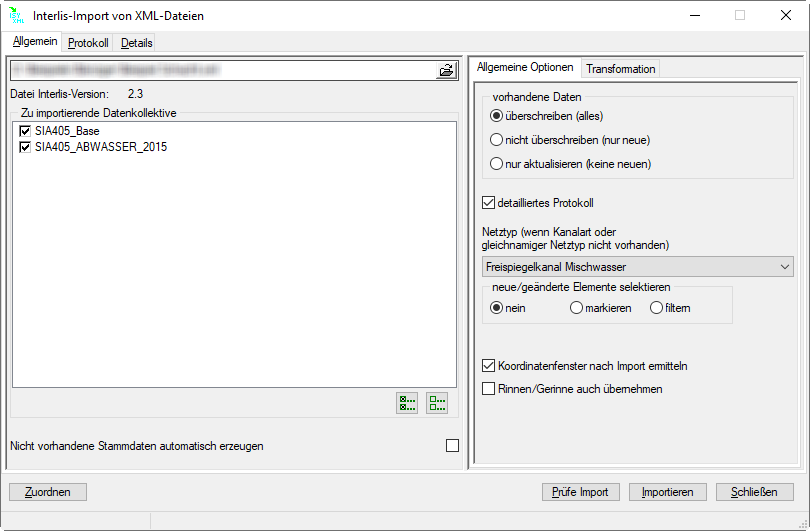Enable Rinnen/Gerinne auch übernehmen

coord(489,389)
